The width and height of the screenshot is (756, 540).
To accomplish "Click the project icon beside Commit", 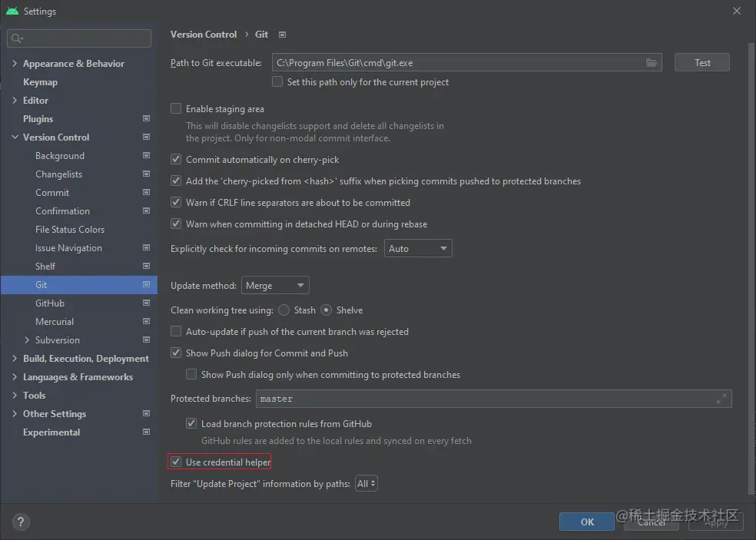I will pos(146,192).
